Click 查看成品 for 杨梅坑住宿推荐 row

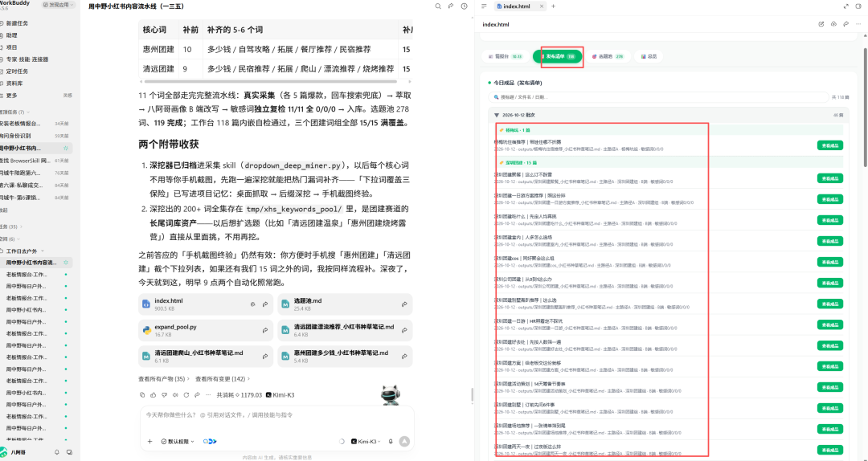click(829, 145)
